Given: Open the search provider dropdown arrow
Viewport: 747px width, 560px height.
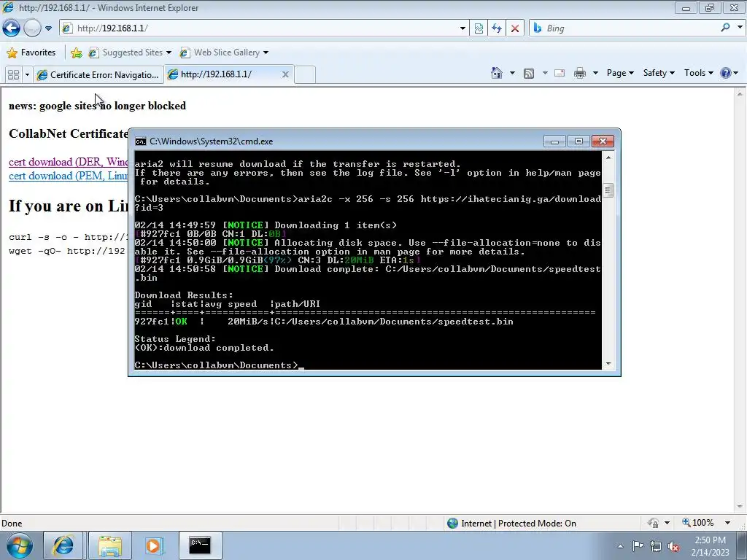Looking at the screenshot, I should (x=740, y=28).
